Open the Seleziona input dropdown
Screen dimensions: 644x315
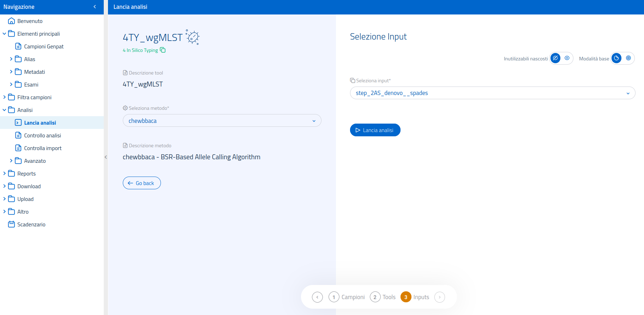pyautogui.click(x=492, y=93)
